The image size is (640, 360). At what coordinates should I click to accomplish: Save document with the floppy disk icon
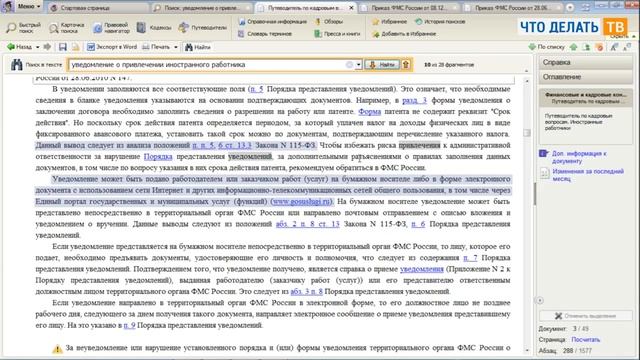pyautogui.click(x=62, y=47)
